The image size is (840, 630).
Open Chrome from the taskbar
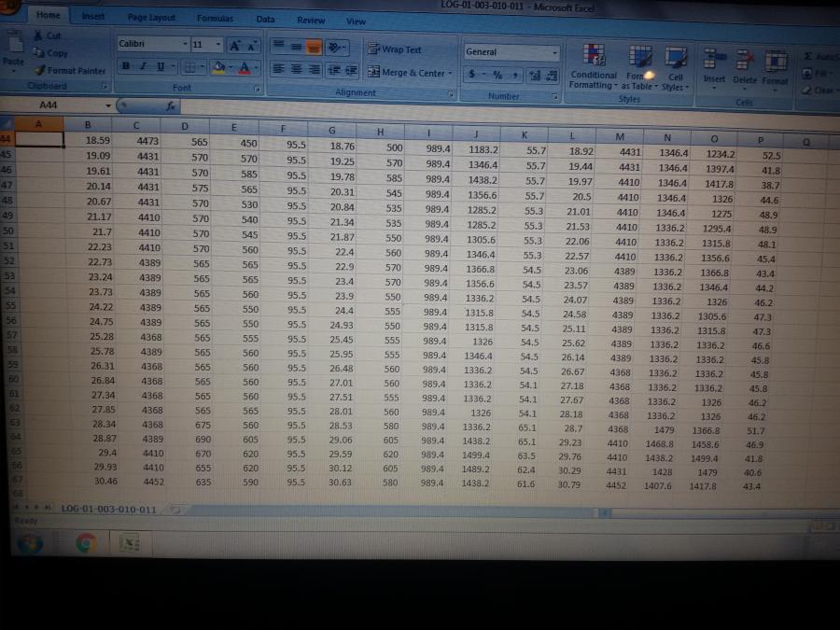coord(86,540)
